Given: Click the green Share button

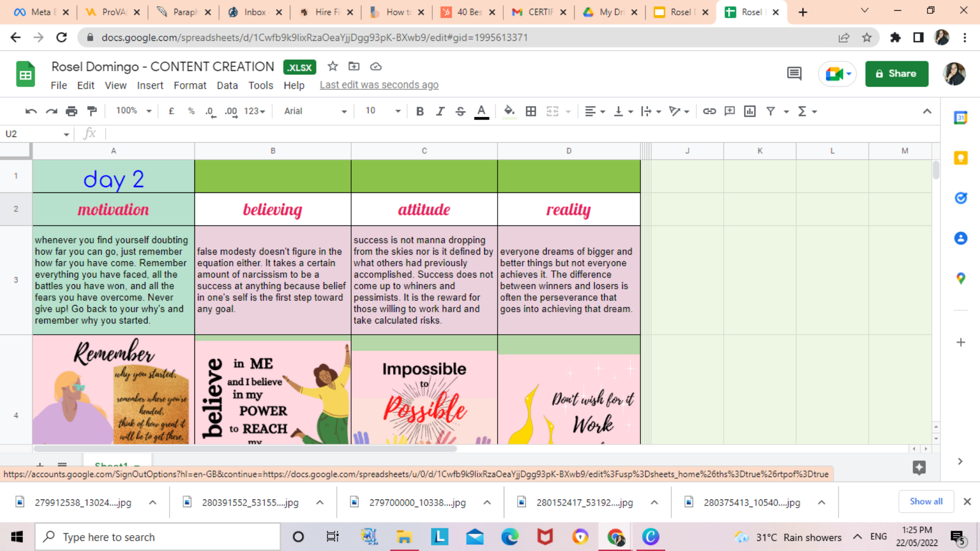Looking at the screenshot, I should pos(896,74).
